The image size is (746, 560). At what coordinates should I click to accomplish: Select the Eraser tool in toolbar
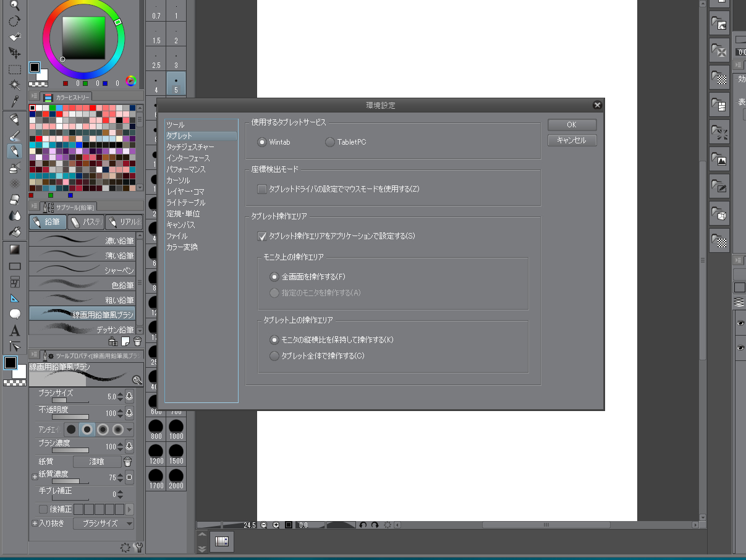(15, 200)
